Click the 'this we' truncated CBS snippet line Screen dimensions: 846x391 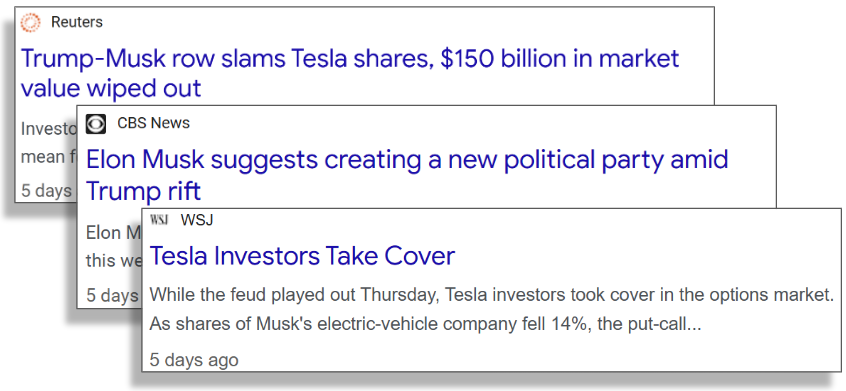(x=114, y=261)
